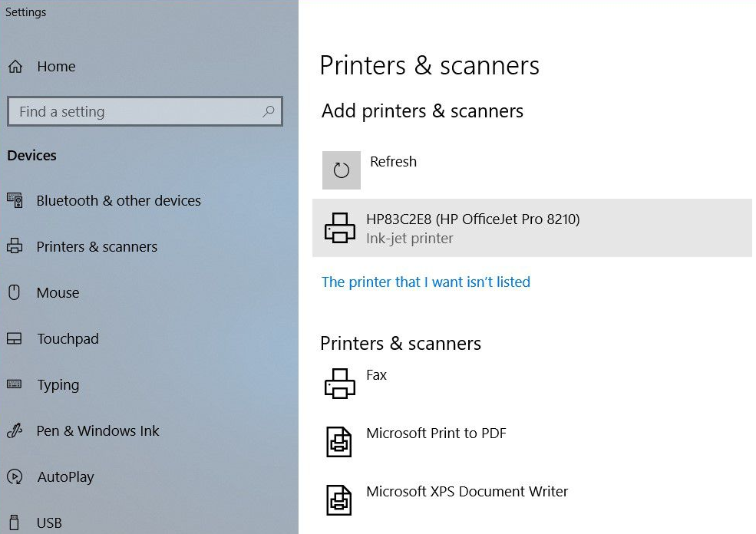Image resolution: width=756 pixels, height=534 pixels.
Task: Open Bluetooth & other devices icon
Action: [x=15, y=200]
